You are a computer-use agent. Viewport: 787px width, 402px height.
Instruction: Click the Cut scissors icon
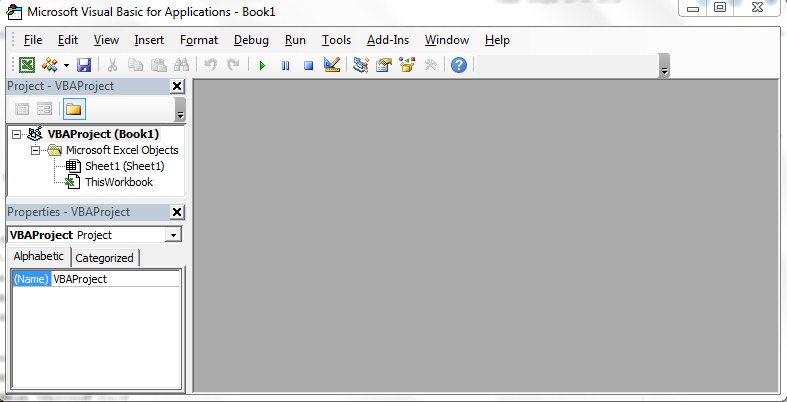pyautogui.click(x=112, y=65)
